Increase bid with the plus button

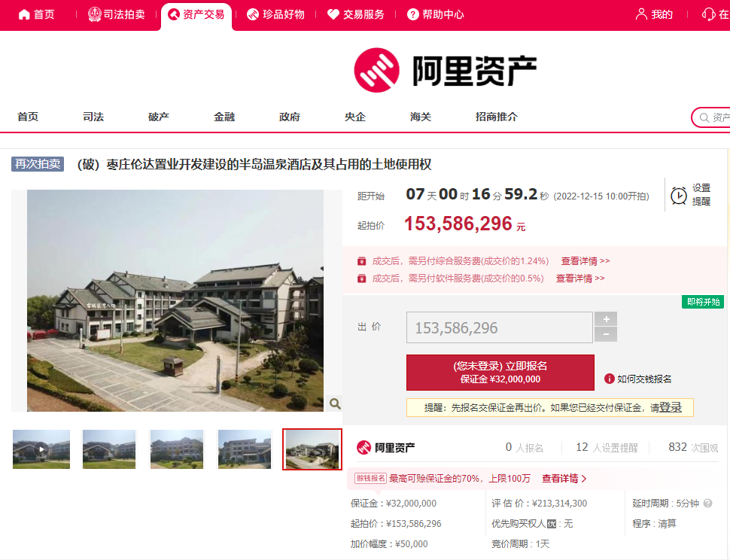tap(606, 319)
